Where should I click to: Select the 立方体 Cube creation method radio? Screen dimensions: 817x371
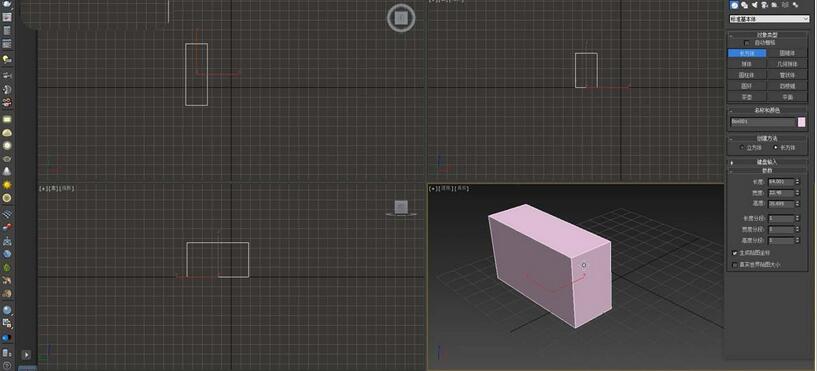point(741,147)
